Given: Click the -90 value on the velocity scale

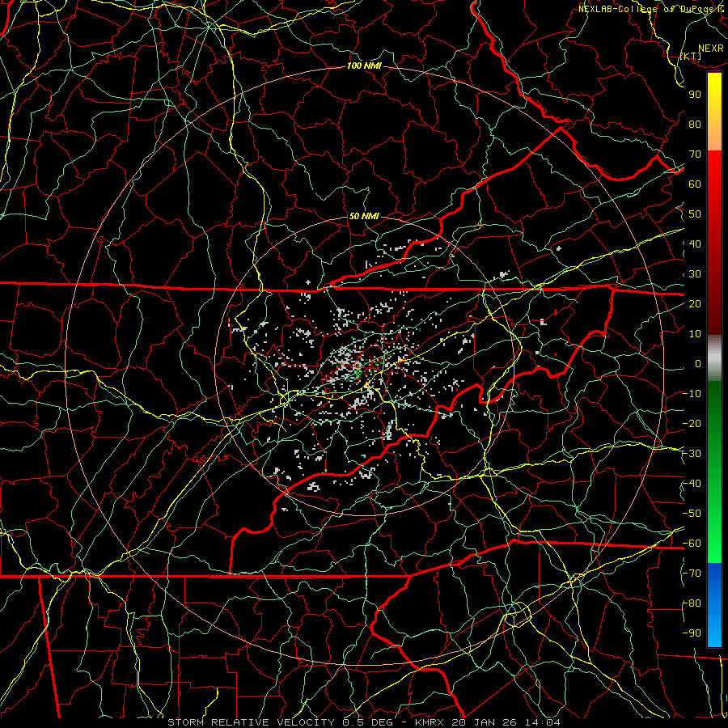Looking at the screenshot, I should click(692, 633).
